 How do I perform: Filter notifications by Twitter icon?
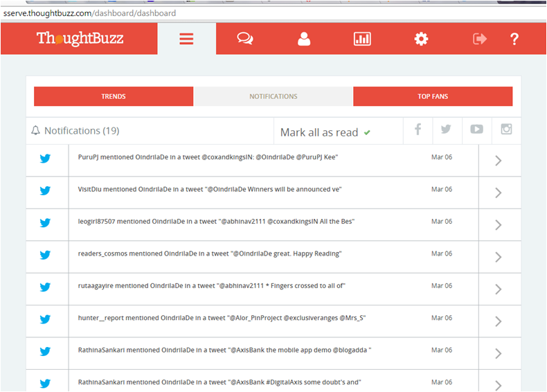click(x=446, y=129)
